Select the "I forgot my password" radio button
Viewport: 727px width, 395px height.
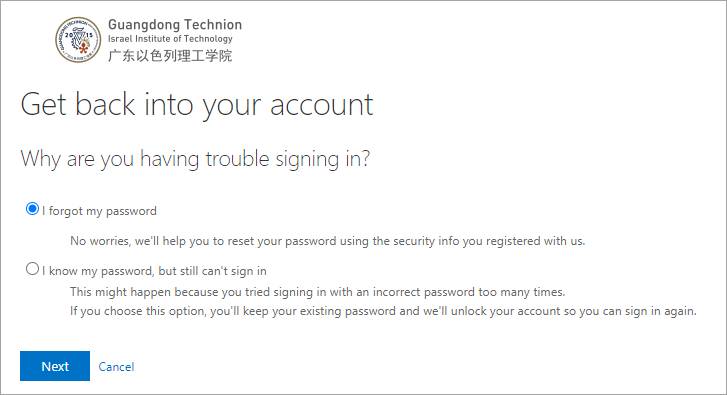pyautogui.click(x=32, y=209)
